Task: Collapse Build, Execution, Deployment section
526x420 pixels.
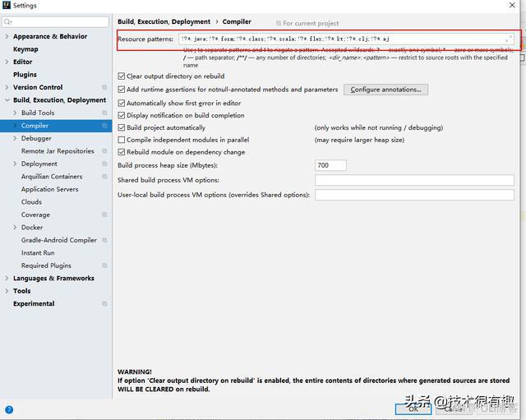Action: (x=7, y=100)
